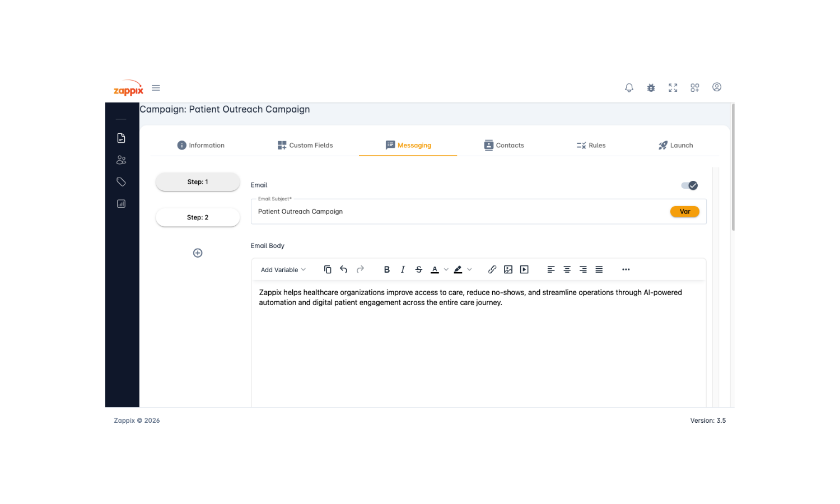This screenshot has width=840, height=504.
Task: Toggle the Email channel switch off
Action: [x=689, y=185]
